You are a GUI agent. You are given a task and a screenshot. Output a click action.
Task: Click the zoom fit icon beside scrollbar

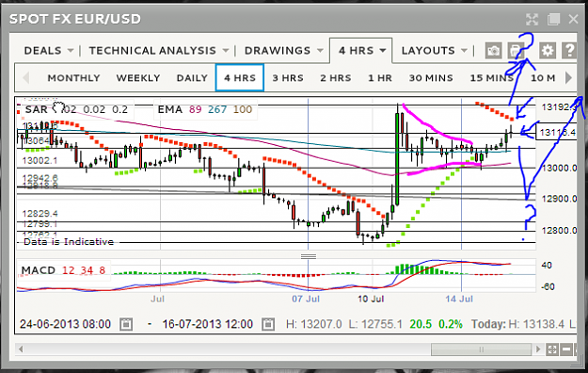click(552, 349)
